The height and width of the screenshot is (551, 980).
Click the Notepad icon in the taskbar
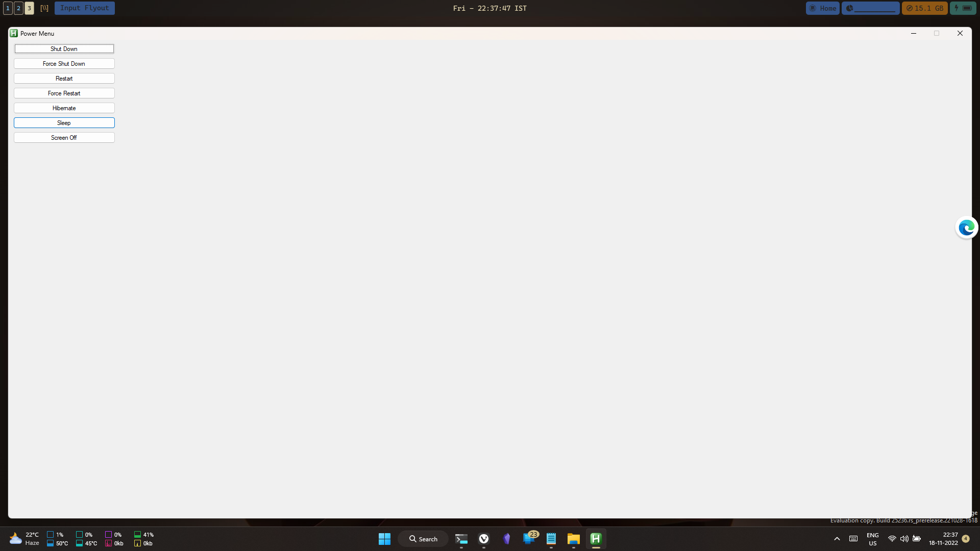(551, 539)
